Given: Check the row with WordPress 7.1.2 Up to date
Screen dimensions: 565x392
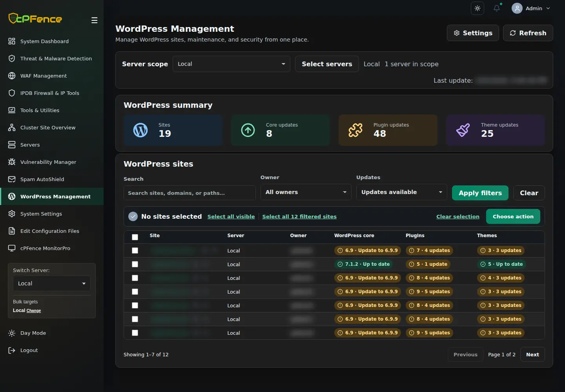Looking at the screenshot, I should click(135, 264).
